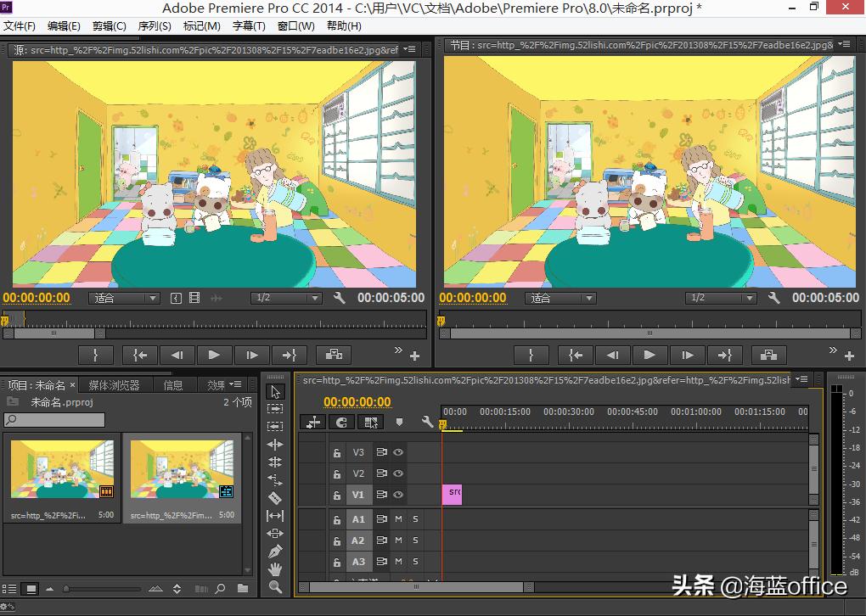Open source monitor zoom level dropdown 适合
Viewport: 866px width, 616px height.
[124, 298]
